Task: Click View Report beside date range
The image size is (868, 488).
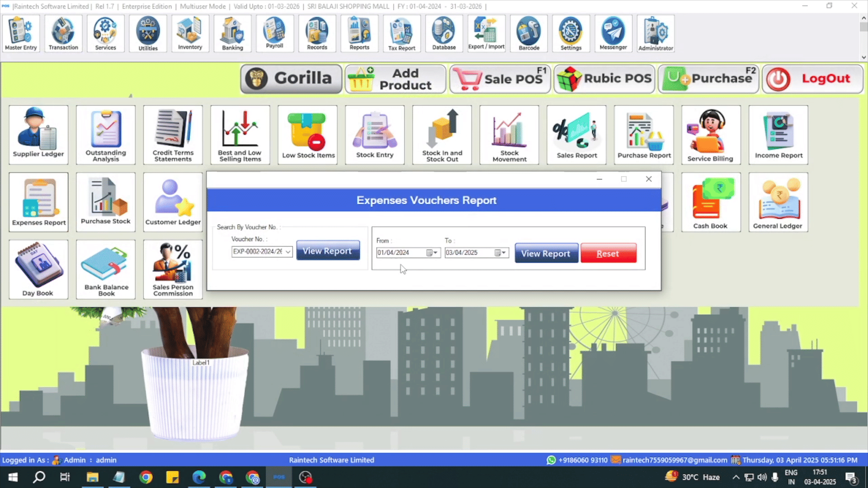Action: pos(546,253)
